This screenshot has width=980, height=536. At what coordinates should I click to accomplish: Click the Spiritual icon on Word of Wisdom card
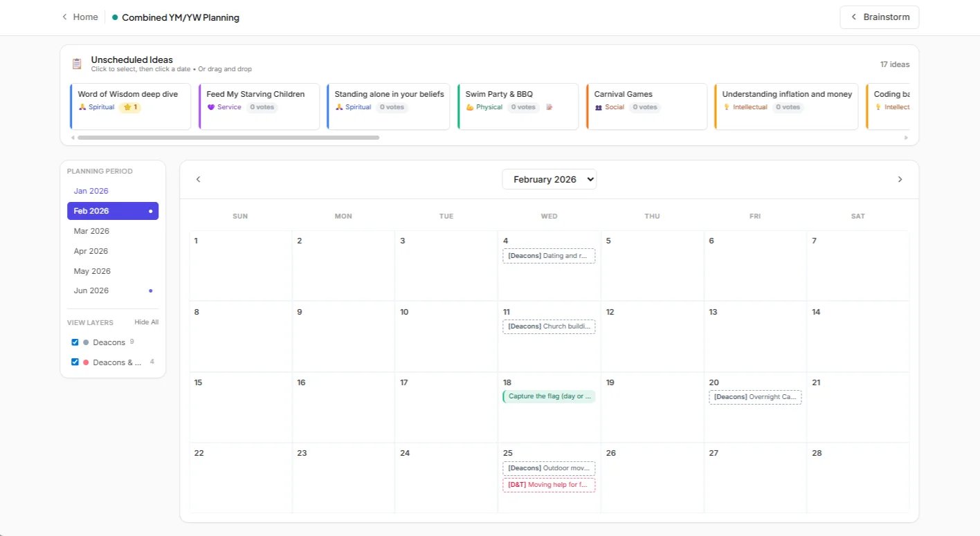tap(84, 107)
